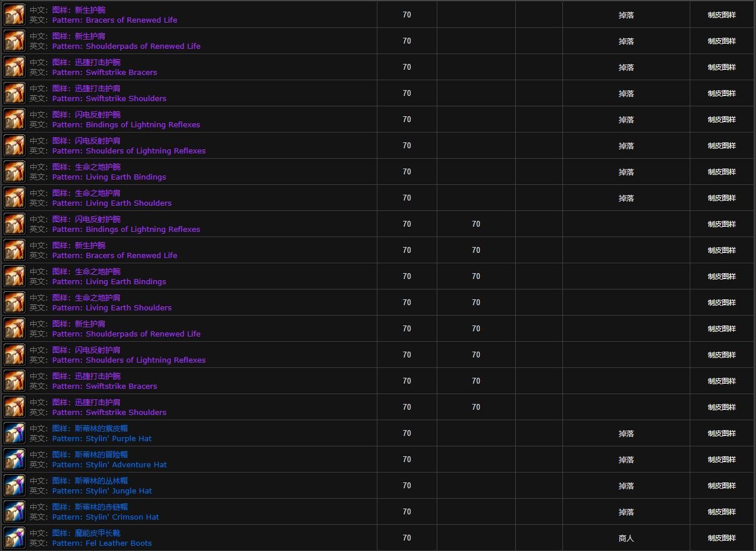Viewport: 756px width, 551px height.
Task: Click the Chinese link 图样：魔能皮甲长靴
Action: coord(86,533)
